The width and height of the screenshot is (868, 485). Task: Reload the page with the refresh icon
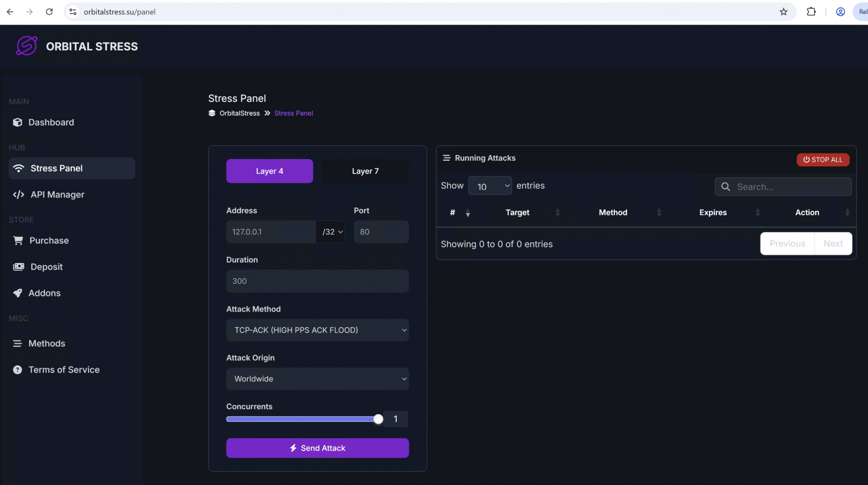click(50, 12)
